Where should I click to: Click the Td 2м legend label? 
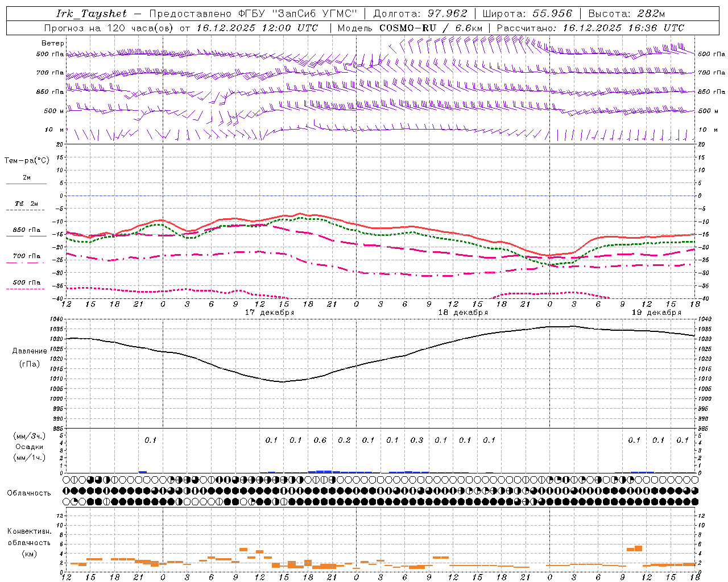tap(26, 203)
